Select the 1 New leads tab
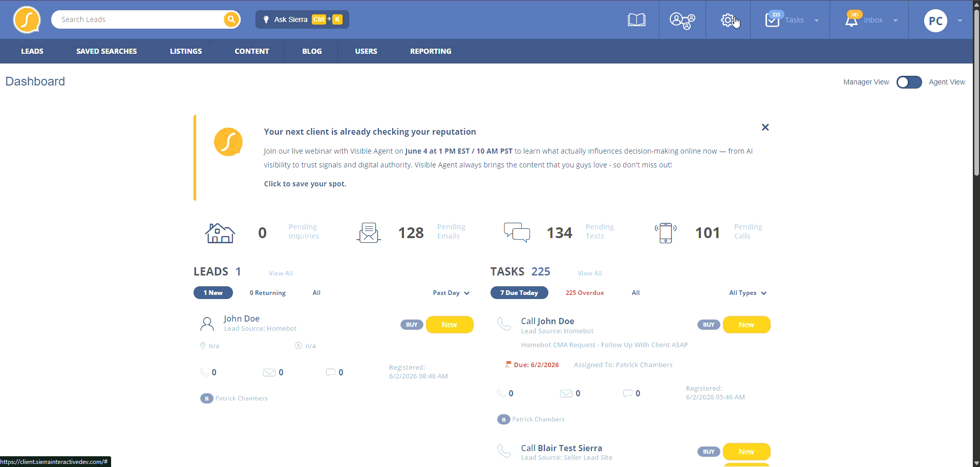980x467 pixels. point(213,293)
